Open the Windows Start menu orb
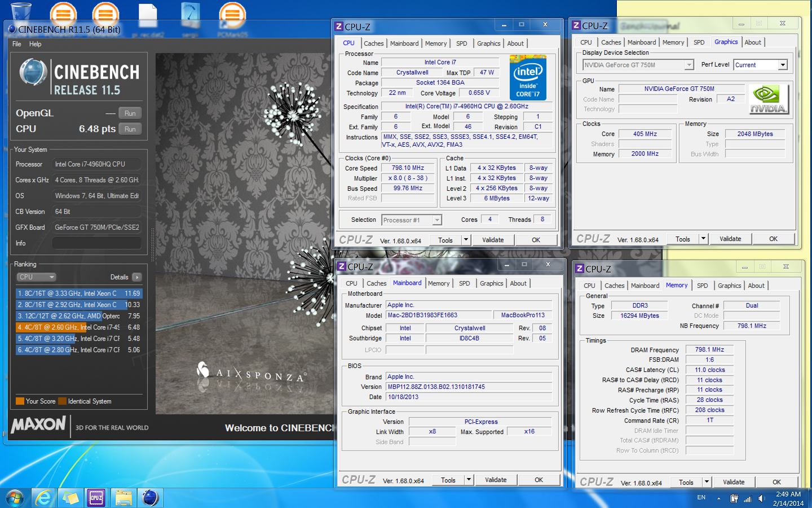This screenshot has height=508, width=812. coord(14,498)
